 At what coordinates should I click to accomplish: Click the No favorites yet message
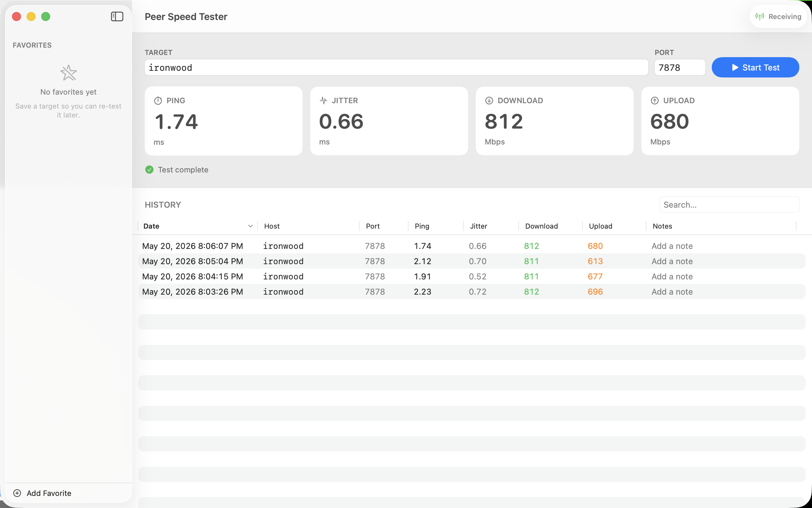click(x=69, y=92)
